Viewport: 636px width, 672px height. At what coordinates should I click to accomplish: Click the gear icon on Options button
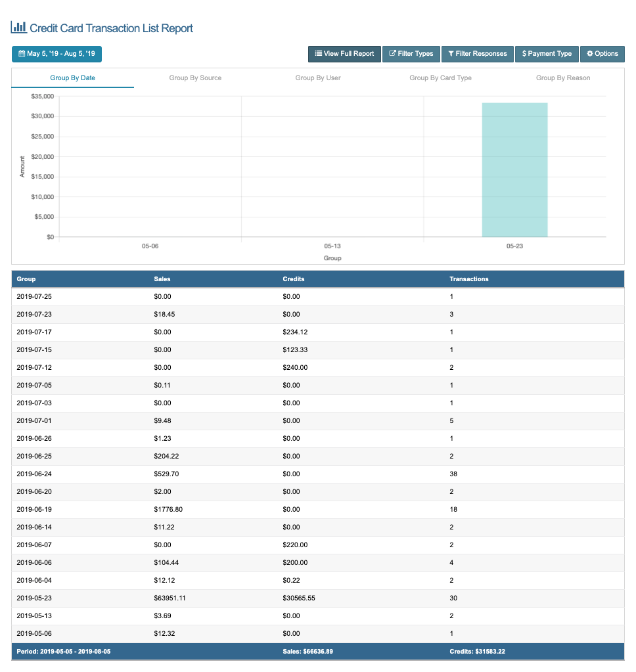589,54
